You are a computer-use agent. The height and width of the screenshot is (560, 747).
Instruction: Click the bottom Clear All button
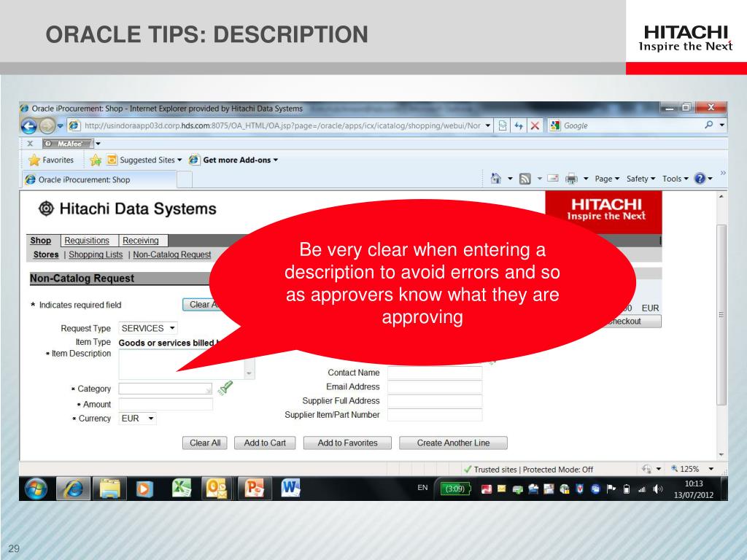[x=205, y=443]
